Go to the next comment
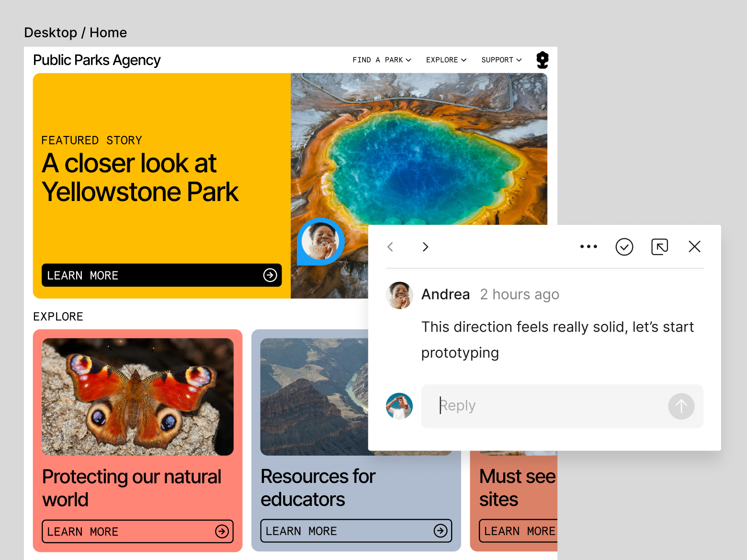This screenshot has width=747, height=560. [x=425, y=246]
